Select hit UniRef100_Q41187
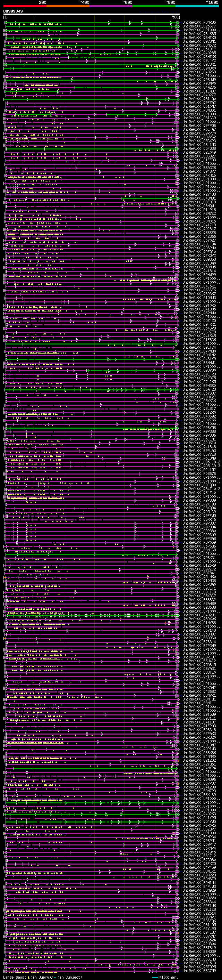This screenshot has width=222, height=980. (199, 722)
